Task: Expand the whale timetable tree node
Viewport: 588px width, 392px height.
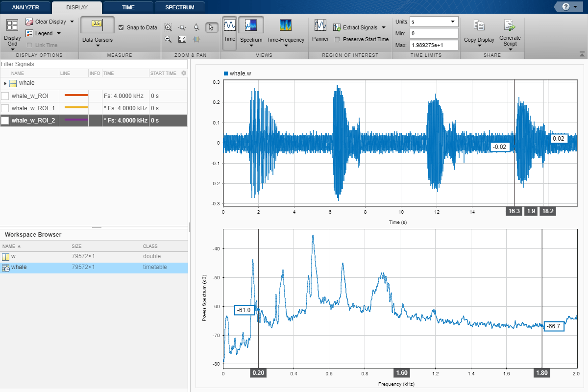Action: pos(5,83)
